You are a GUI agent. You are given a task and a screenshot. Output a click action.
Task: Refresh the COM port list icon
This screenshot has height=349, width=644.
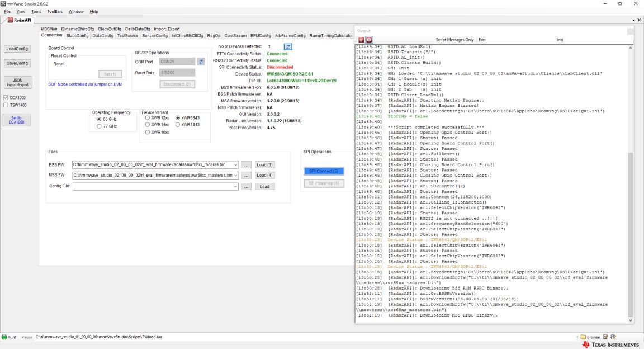(201, 62)
